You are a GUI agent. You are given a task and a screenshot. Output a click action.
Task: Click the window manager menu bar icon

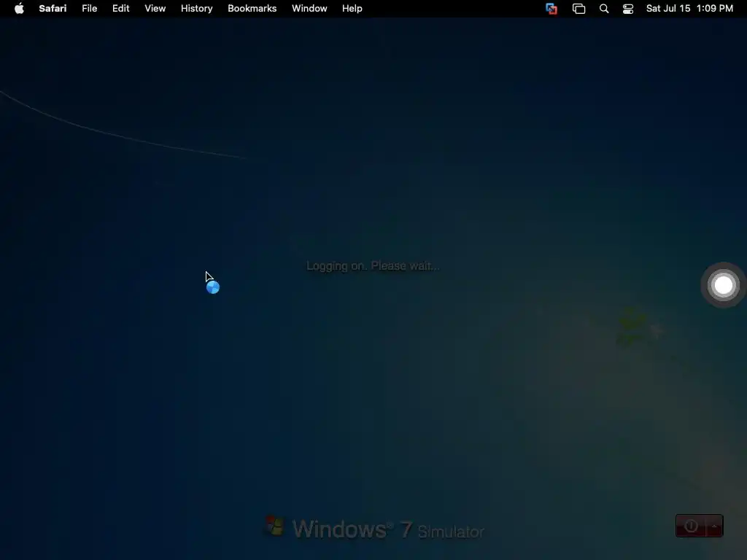click(x=578, y=9)
